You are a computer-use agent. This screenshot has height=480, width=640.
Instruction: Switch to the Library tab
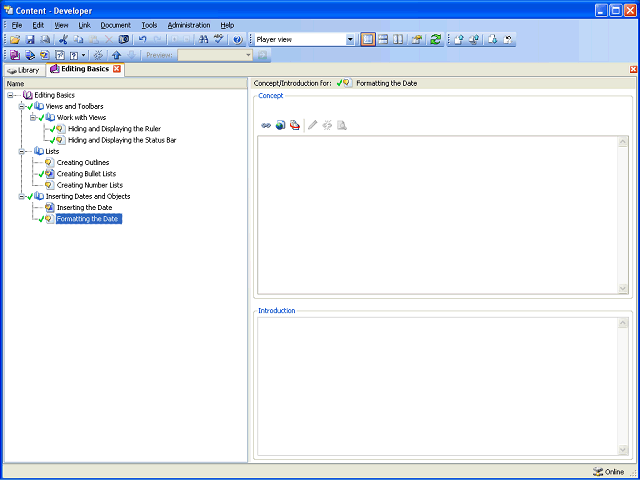(24, 70)
